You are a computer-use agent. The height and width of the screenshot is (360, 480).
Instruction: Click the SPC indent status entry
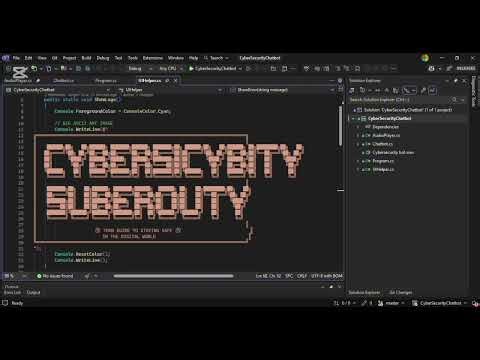coord(289,276)
